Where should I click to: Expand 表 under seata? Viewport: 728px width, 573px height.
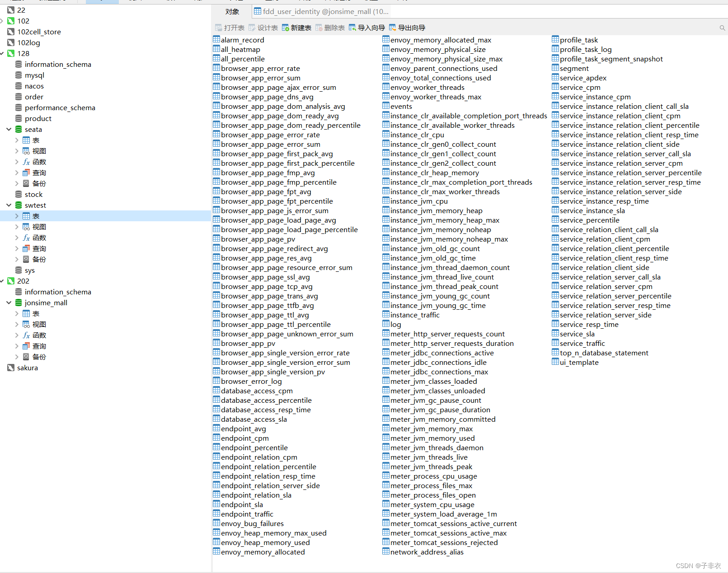pos(17,140)
